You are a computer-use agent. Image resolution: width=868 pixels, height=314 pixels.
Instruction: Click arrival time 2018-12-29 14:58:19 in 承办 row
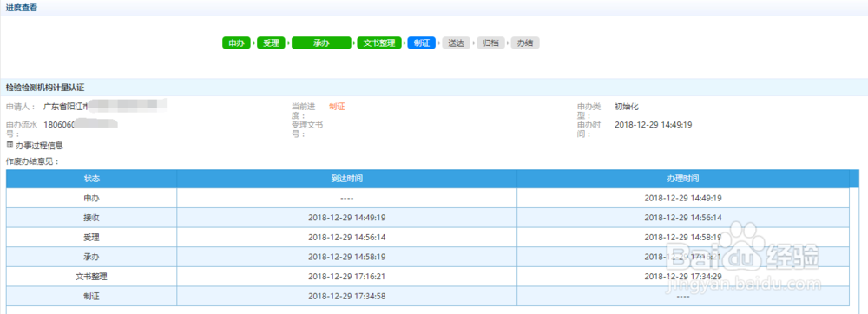click(346, 257)
